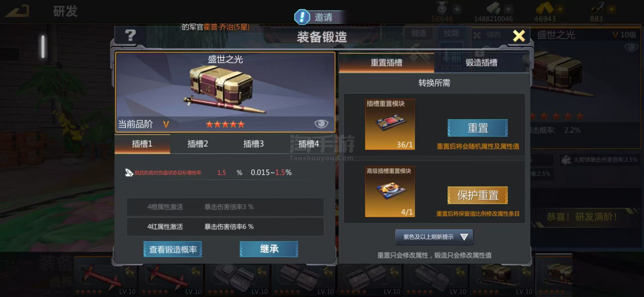Toggle the eye icon on 盛世之光 card

(x=321, y=124)
